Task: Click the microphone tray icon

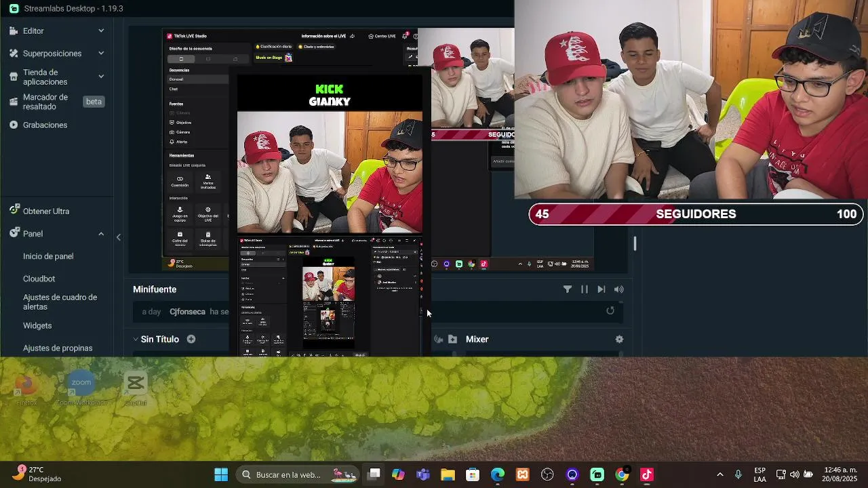Action: coord(738,474)
